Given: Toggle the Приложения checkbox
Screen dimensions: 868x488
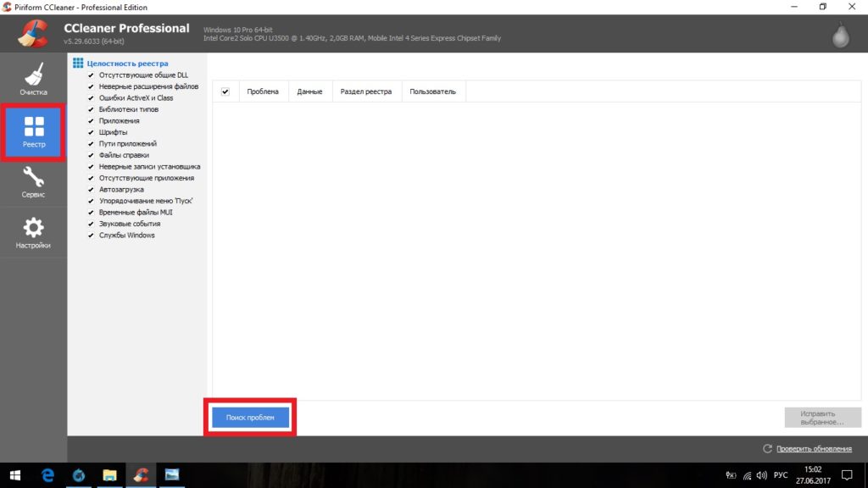Looking at the screenshot, I should [x=91, y=120].
